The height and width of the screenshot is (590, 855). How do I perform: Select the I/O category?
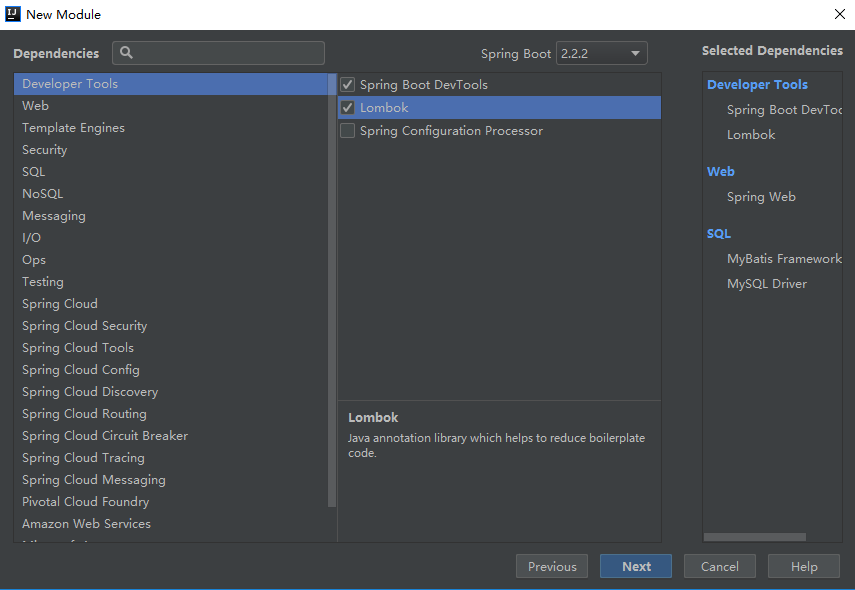point(171,238)
